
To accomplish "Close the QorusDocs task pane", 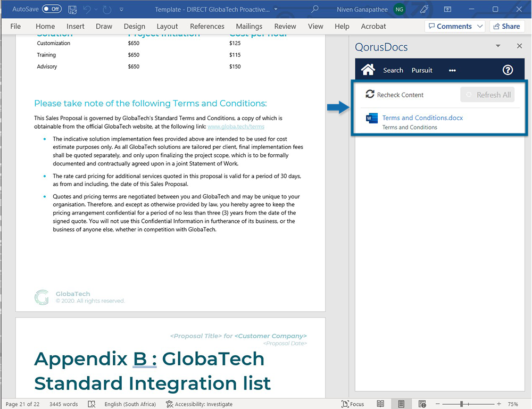I will point(519,46).
